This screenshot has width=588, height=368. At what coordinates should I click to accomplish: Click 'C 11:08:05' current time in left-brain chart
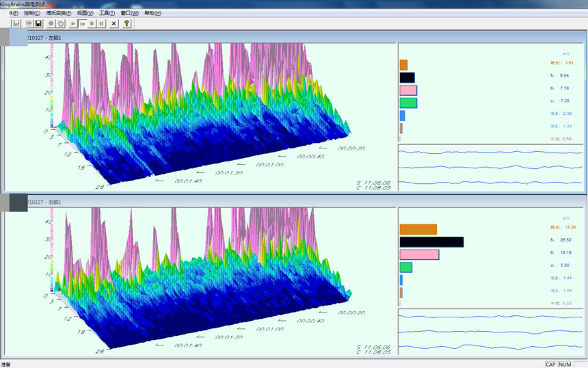(373, 188)
